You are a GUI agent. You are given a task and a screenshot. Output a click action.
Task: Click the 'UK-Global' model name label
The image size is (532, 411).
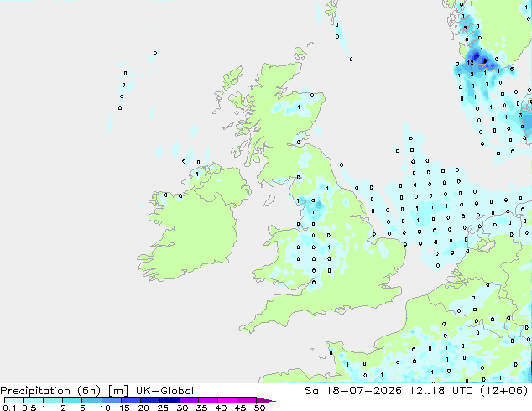coord(164,391)
